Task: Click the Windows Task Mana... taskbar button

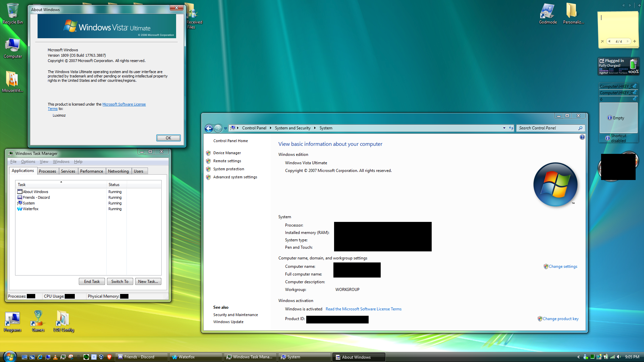Action: [x=250, y=357]
